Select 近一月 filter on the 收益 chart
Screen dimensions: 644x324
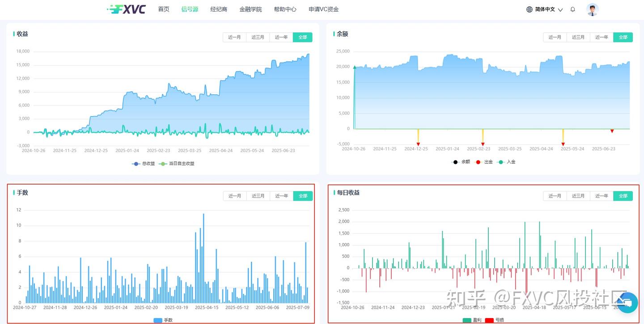pos(234,37)
